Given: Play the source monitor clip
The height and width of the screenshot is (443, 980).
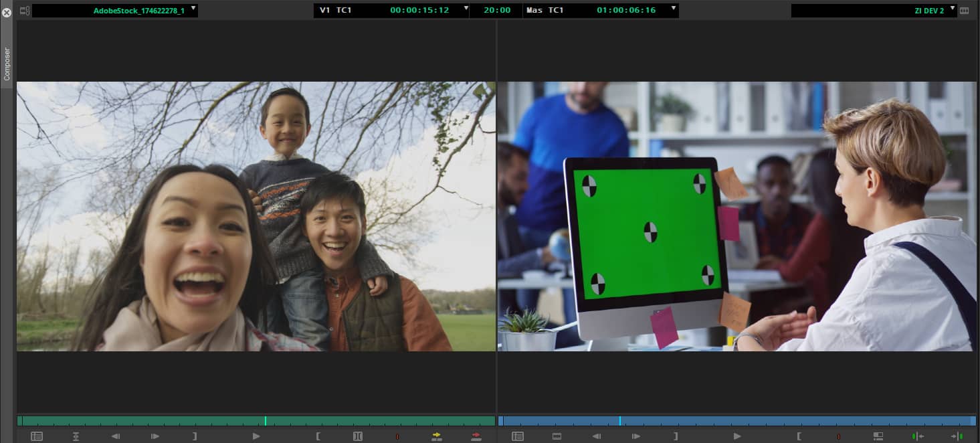Looking at the screenshot, I should tap(256, 436).
